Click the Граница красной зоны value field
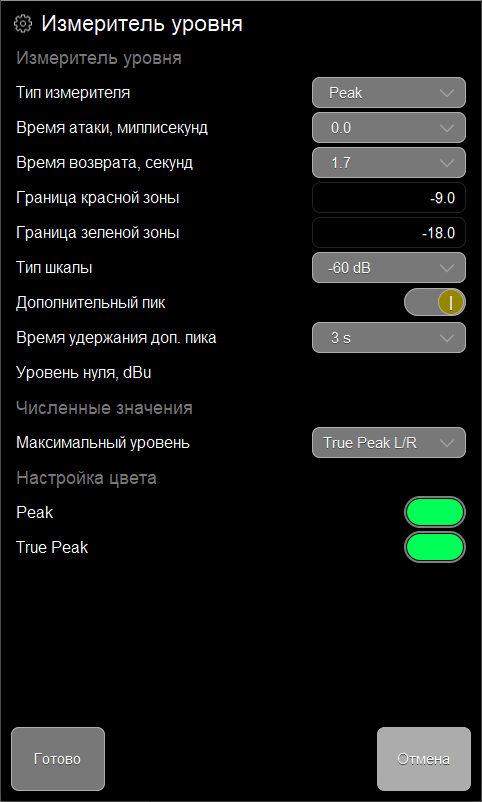Screen dimensions: 482x802 [389, 197]
